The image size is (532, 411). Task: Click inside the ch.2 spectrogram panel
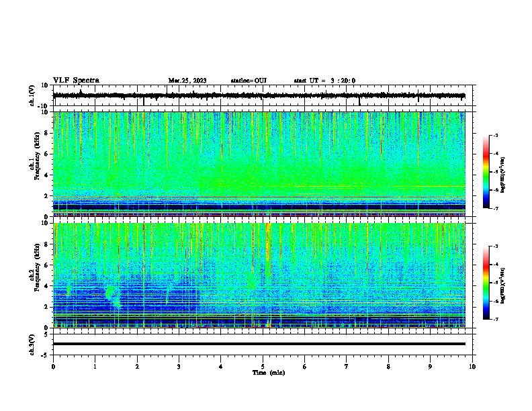tap(259, 275)
